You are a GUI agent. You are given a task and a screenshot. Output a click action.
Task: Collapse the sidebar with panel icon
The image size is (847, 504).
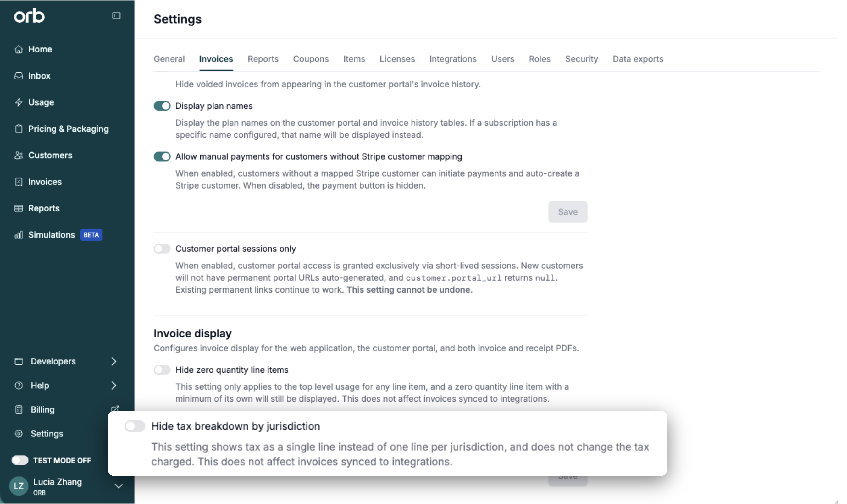116,16
